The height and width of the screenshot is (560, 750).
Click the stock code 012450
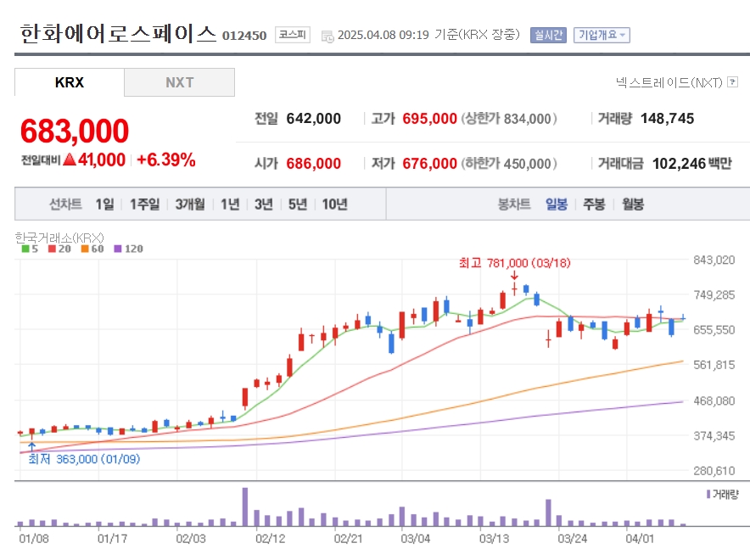click(244, 36)
